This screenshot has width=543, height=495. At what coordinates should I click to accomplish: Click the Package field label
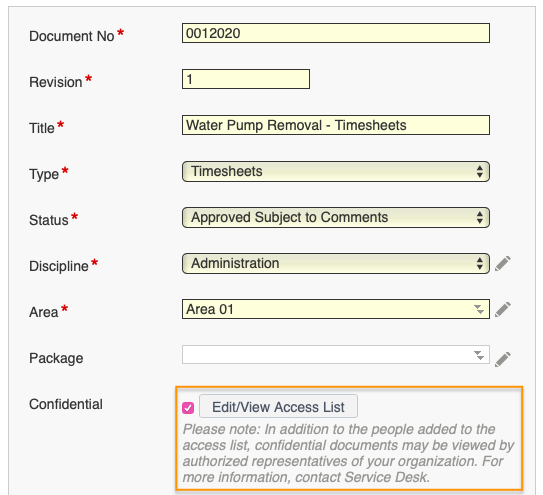point(56,359)
